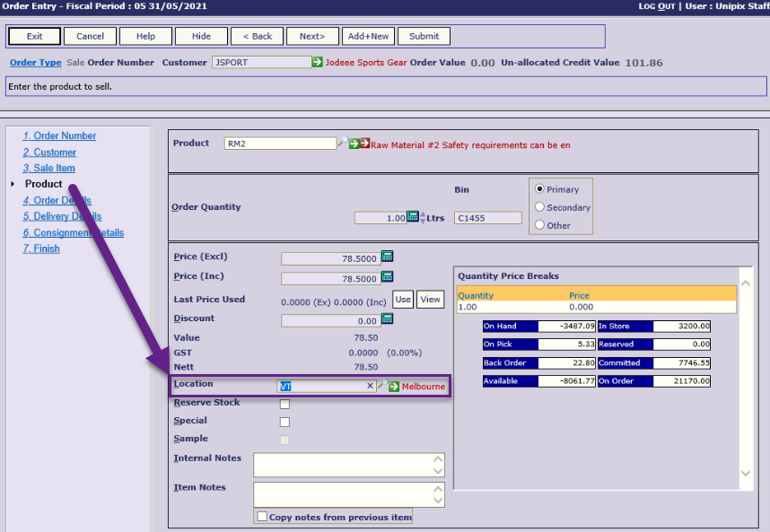Open calculator icon for Price (Inc)

(x=388, y=277)
